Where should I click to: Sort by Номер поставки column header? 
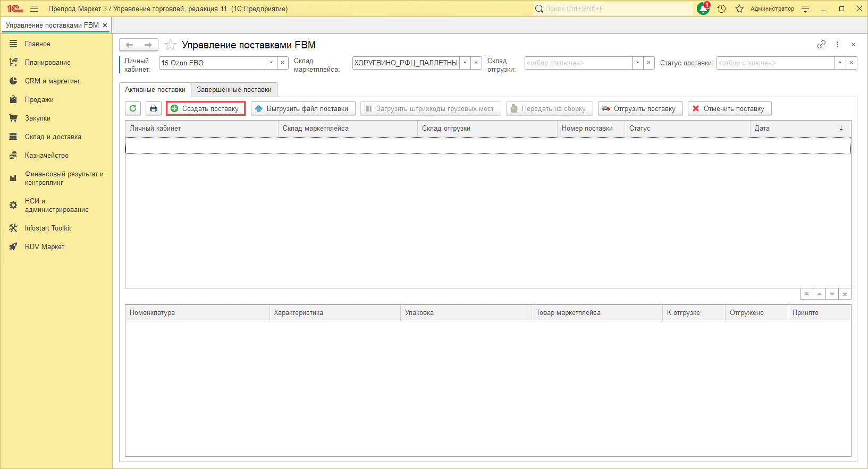coord(591,128)
